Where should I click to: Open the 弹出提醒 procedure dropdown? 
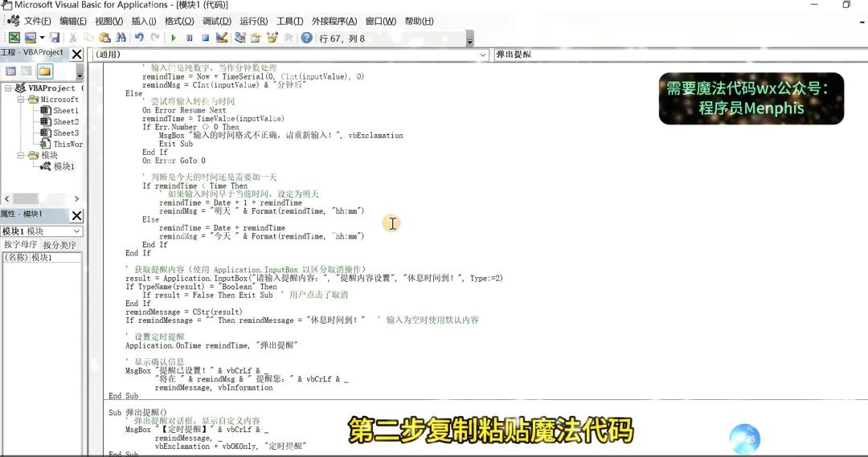(x=681, y=55)
